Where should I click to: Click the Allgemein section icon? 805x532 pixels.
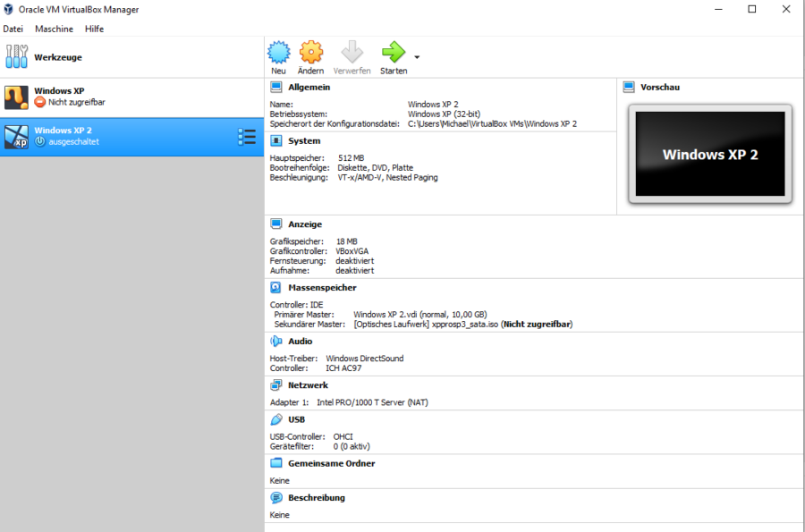pyautogui.click(x=276, y=88)
